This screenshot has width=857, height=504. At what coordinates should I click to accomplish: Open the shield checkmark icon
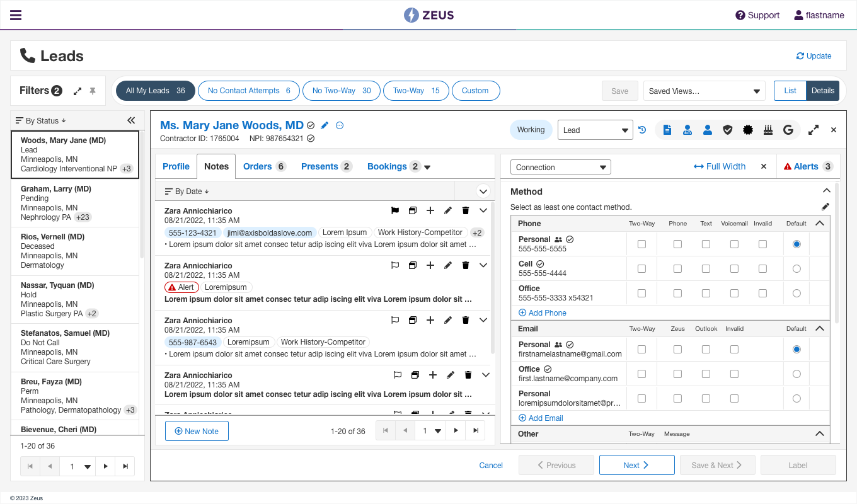pyautogui.click(x=728, y=130)
